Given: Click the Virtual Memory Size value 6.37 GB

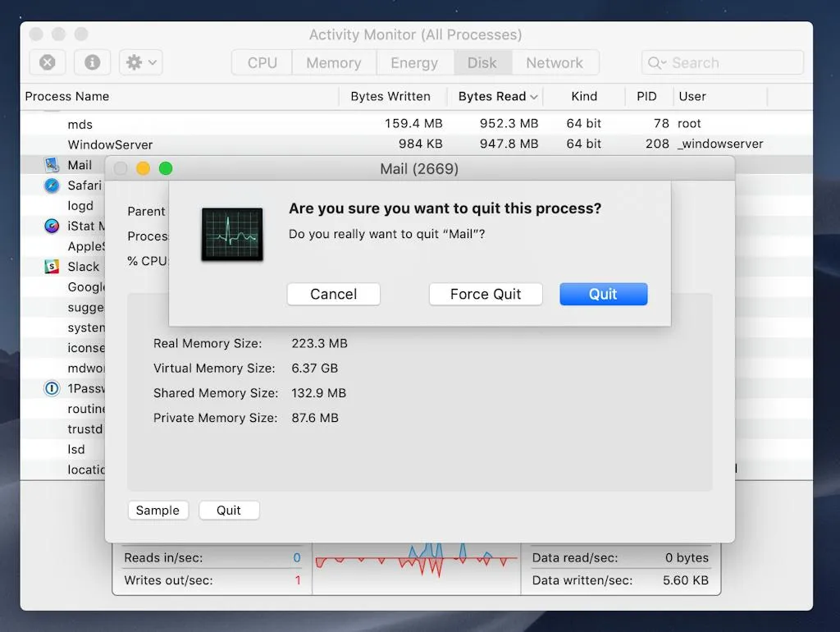Looking at the screenshot, I should 314,369.
